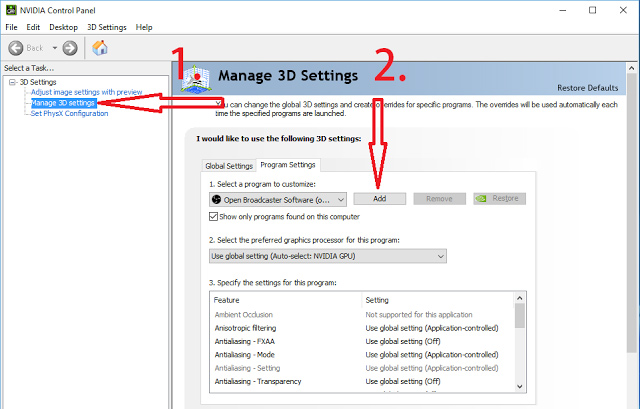Expand the preferred graphics processor dropdown
Screen dimensions: 640x409
click(440, 256)
